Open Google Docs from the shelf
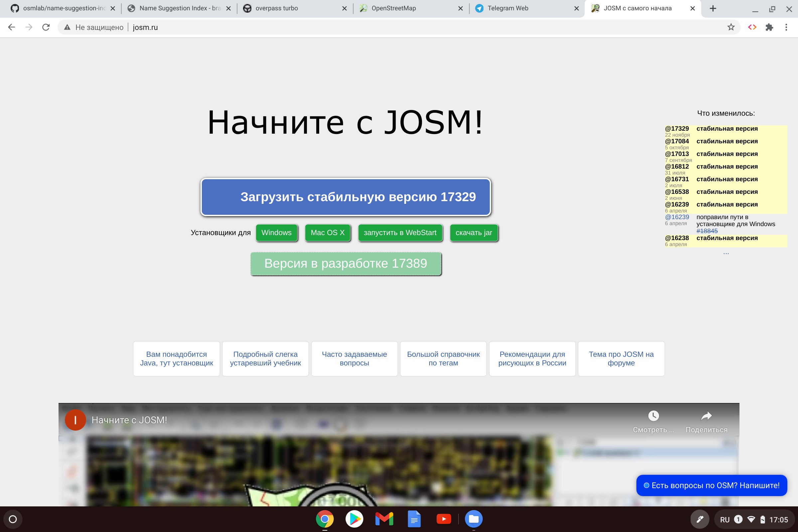This screenshot has width=798, height=532. coord(414,519)
